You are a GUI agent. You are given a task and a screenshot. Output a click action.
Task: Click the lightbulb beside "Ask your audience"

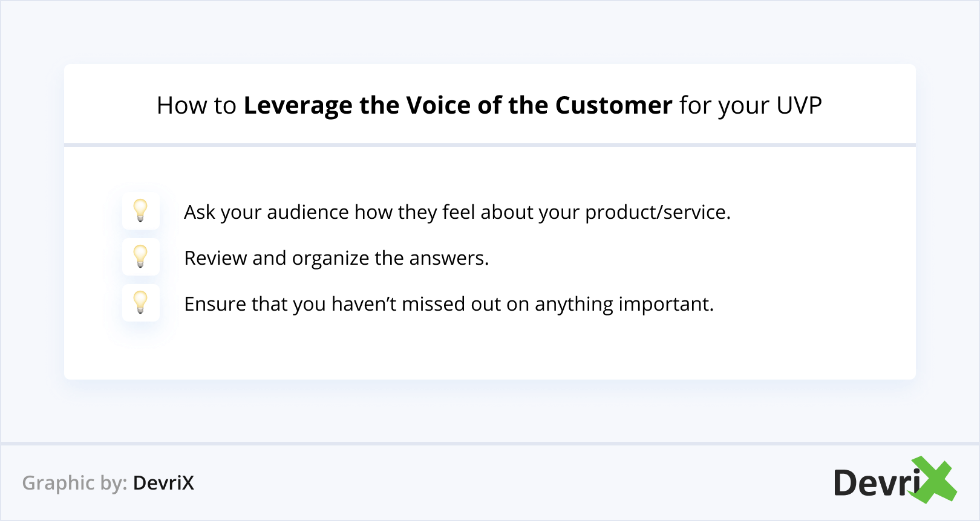click(x=140, y=210)
